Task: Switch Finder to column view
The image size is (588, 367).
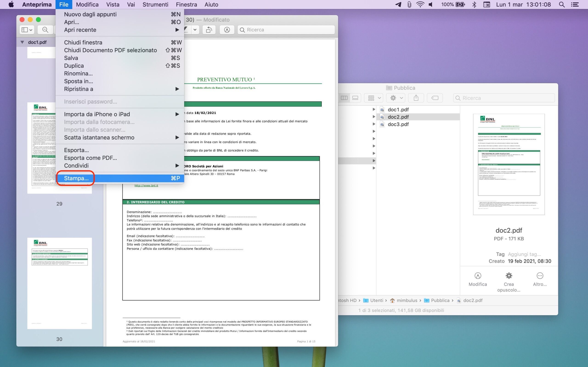Action: [x=344, y=98]
